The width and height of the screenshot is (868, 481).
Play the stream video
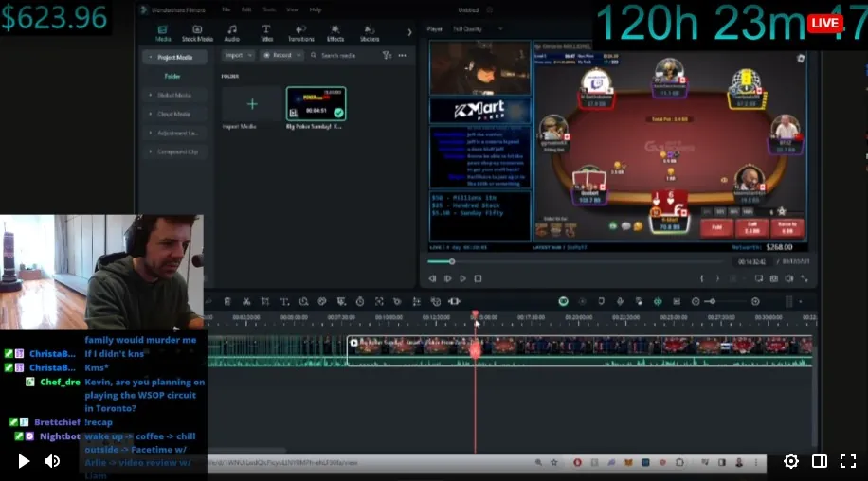coord(24,461)
